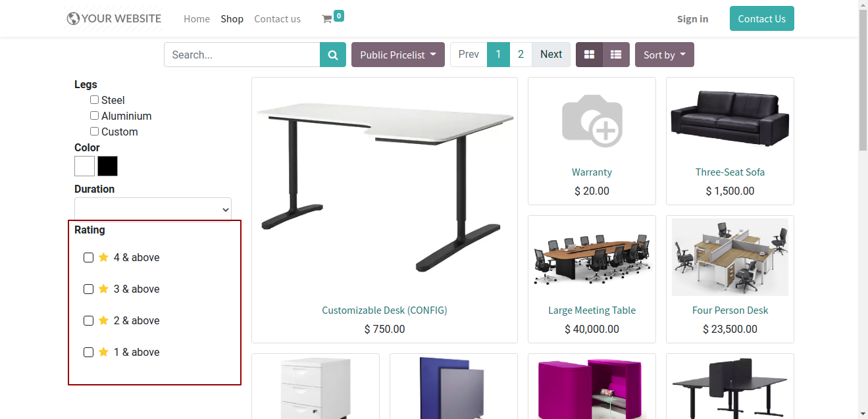Open the Sort by dropdown

[665, 55]
